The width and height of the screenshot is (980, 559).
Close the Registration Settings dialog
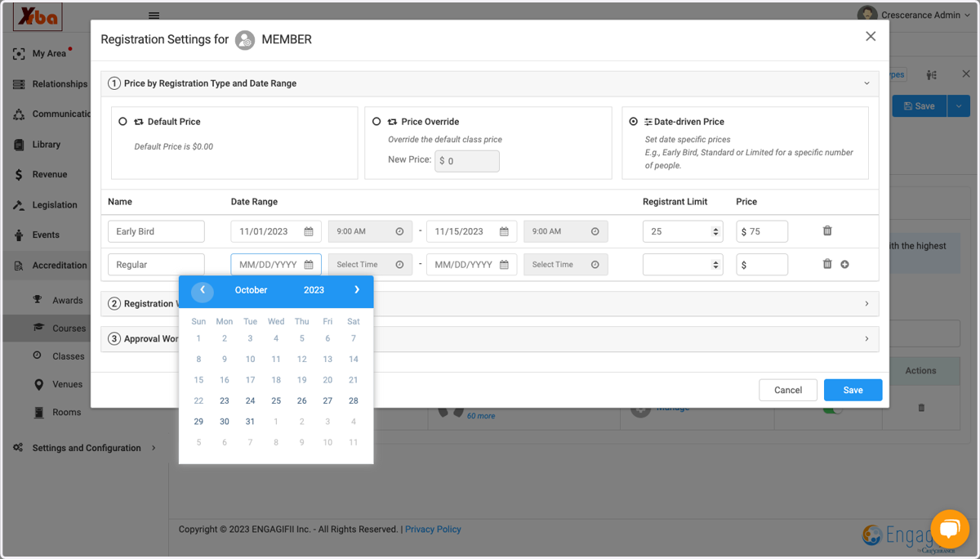871,37
